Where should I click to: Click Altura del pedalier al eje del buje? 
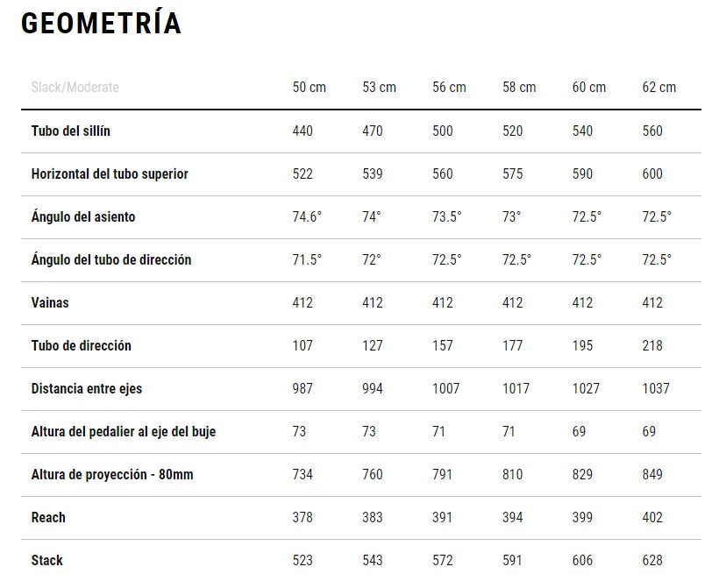coord(124,432)
